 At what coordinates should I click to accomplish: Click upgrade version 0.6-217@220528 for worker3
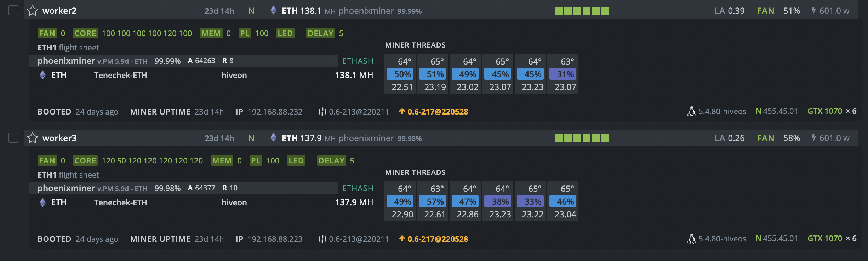pos(438,239)
